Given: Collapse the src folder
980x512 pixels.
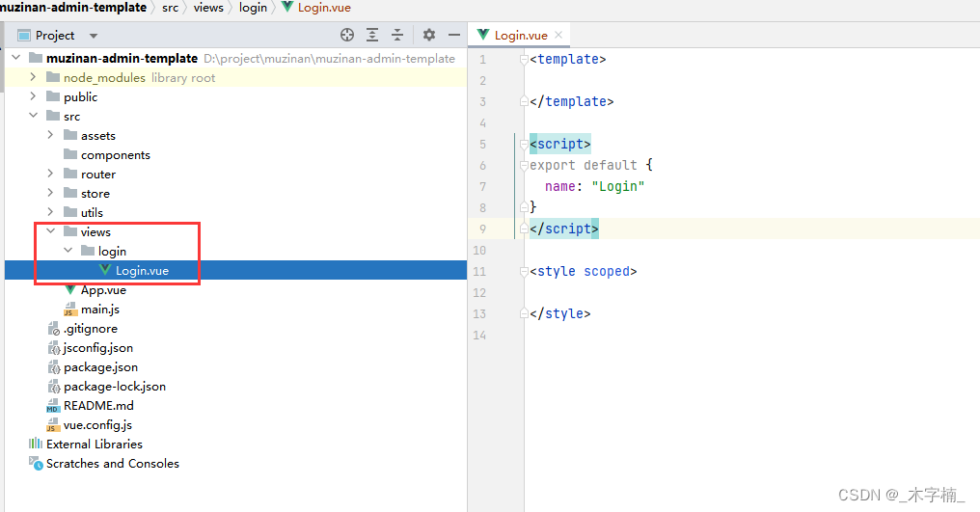Looking at the screenshot, I should click(33, 116).
